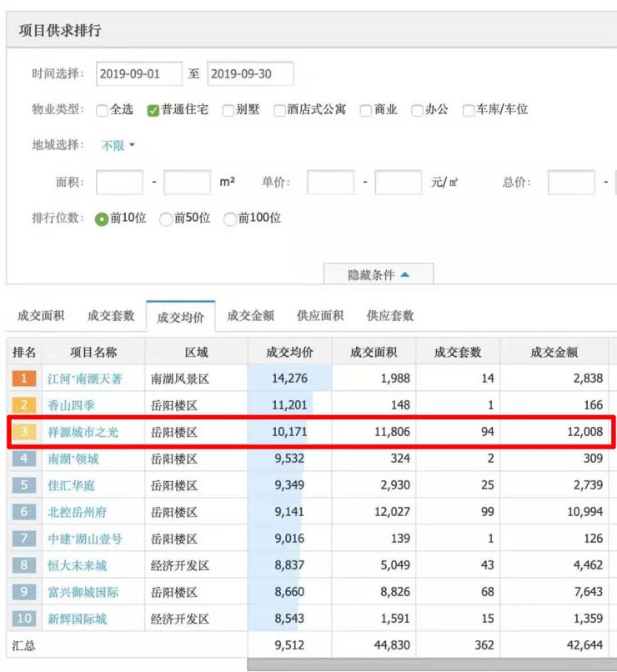Screen dimensions: 617x672
Task: Collapse filters with 隐藏条件 button
Action: [379, 274]
